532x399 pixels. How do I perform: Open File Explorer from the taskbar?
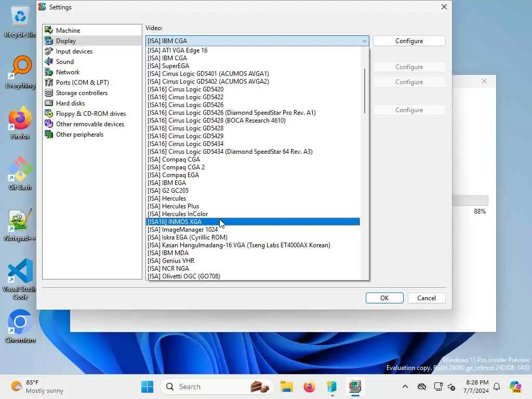pos(286,387)
